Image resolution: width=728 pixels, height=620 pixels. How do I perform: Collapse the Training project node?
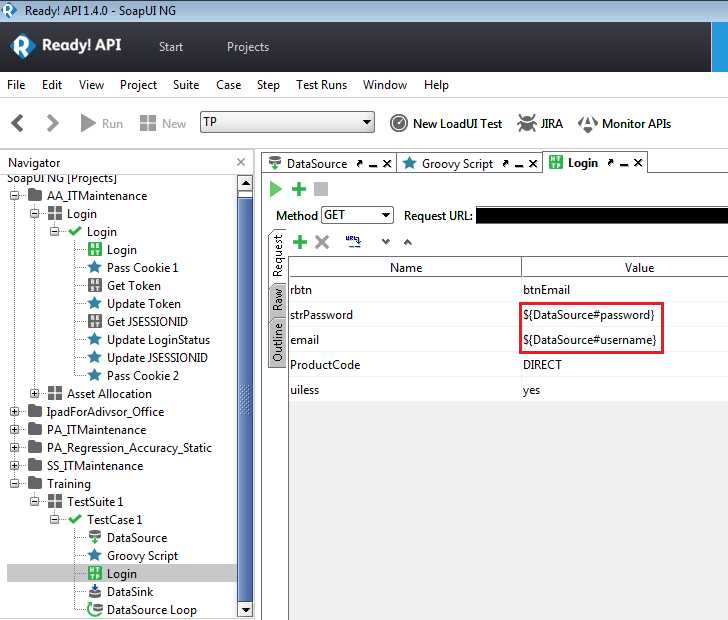click(x=14, y=483)
